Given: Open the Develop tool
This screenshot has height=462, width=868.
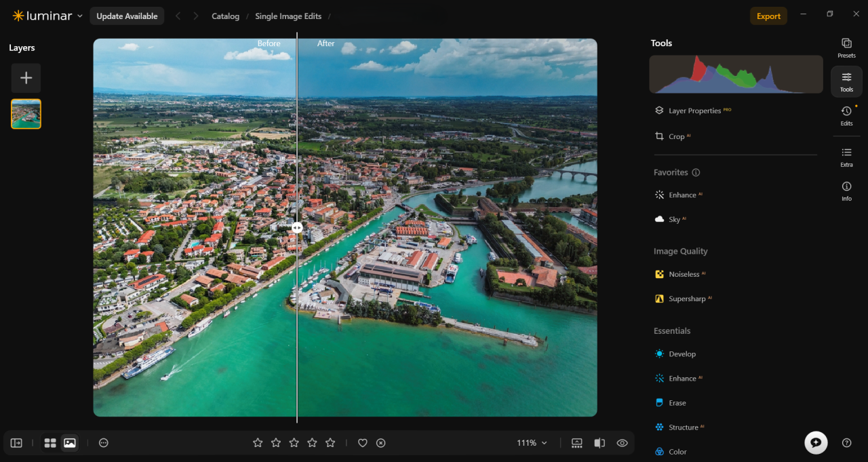Looking at the screenshot, I should coord(675,354).
